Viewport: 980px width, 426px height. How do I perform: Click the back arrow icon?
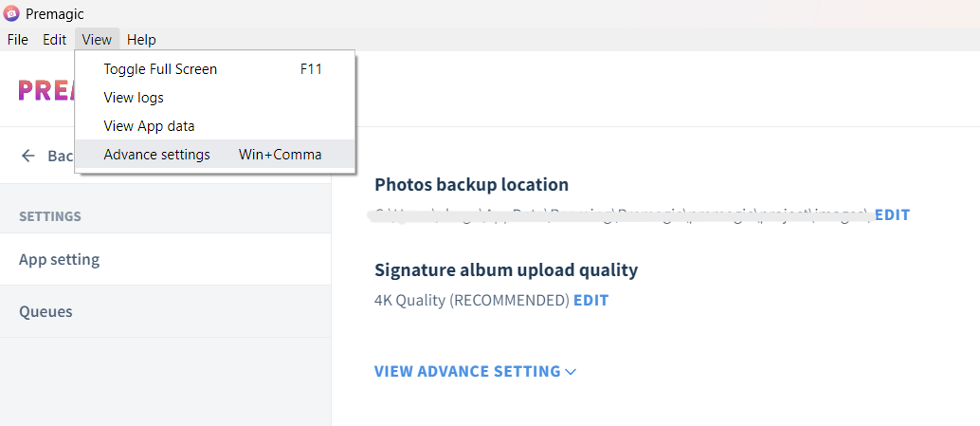click(x=28, y=156)
